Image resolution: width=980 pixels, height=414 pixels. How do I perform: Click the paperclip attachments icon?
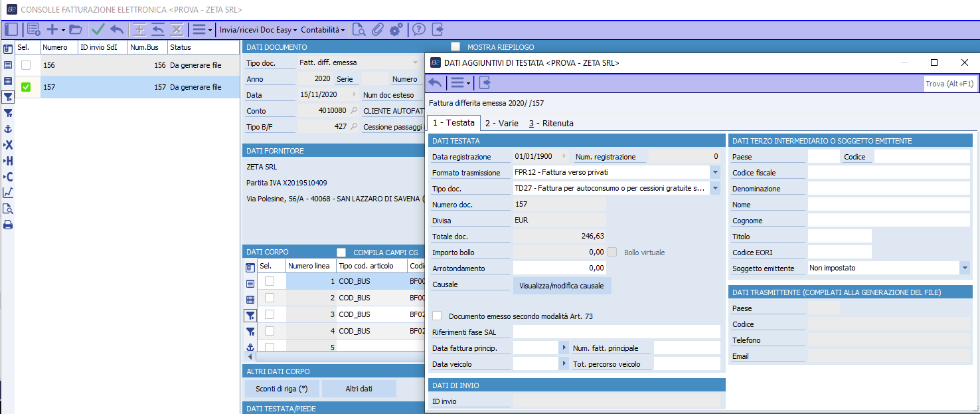[377, 29]
